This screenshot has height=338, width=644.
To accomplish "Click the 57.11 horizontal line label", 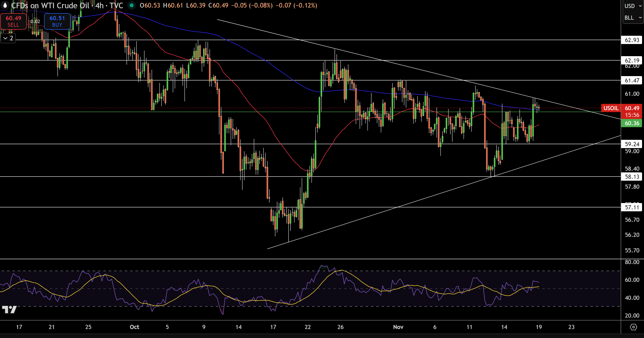I will pos(632,207).
